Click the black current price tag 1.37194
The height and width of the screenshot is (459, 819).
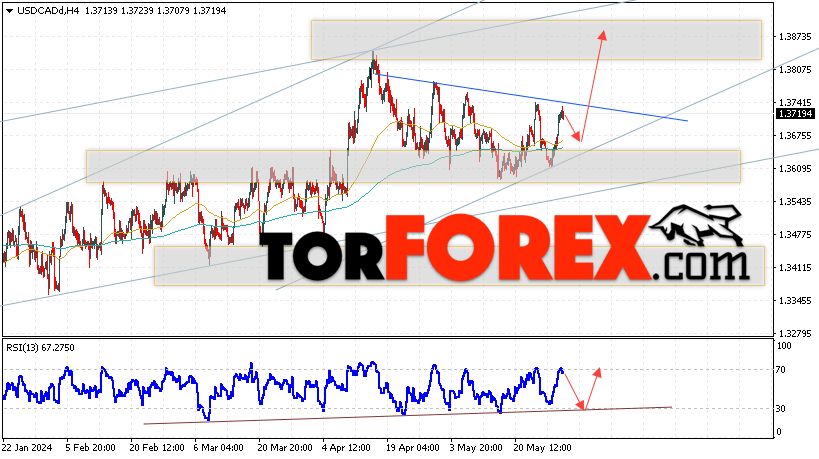pos(795,114)
